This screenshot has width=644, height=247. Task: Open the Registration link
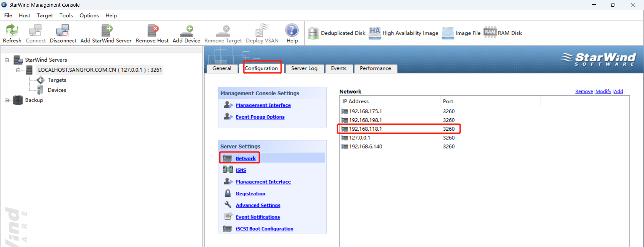tap(250, 194)
